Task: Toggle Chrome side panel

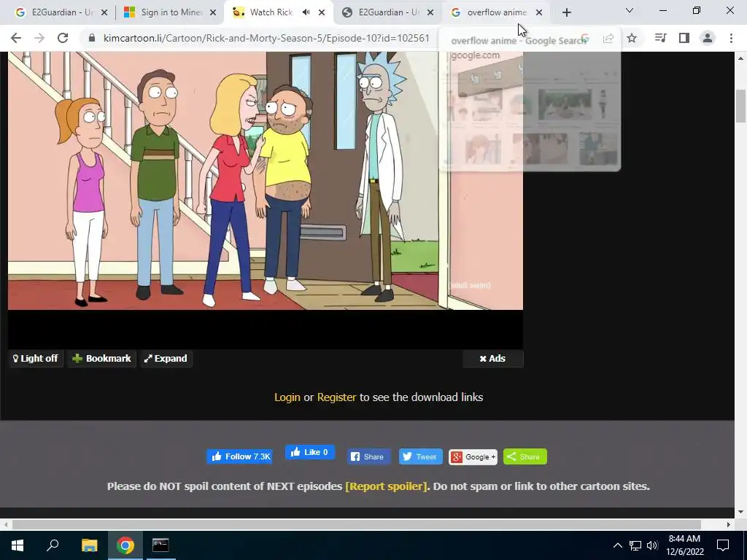Action: coord(684,38)
